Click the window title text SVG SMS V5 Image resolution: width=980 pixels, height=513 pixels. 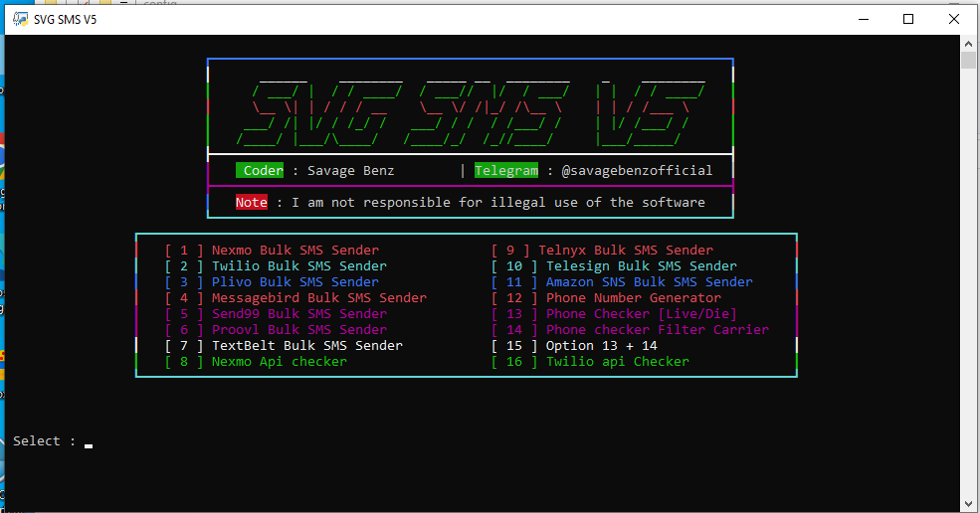point(66,19)
